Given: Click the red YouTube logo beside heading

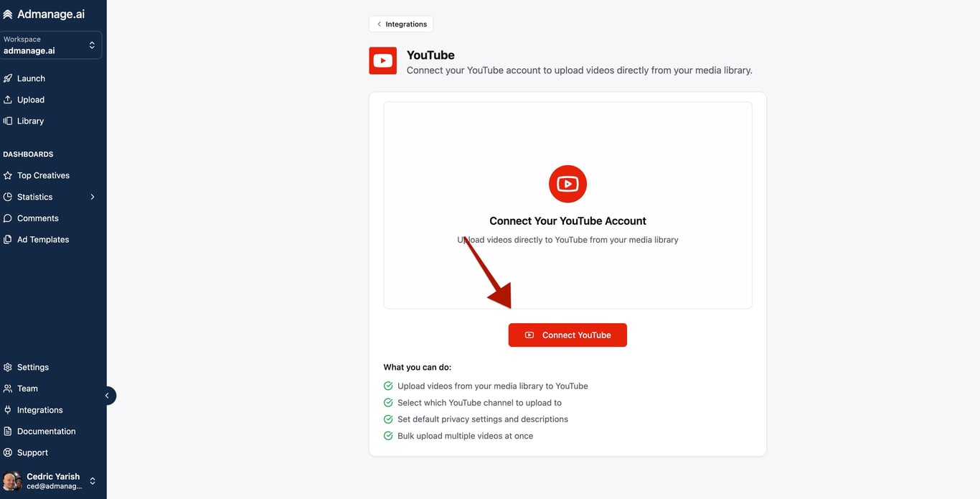Looking at the screenshot, I should point(383,61).
